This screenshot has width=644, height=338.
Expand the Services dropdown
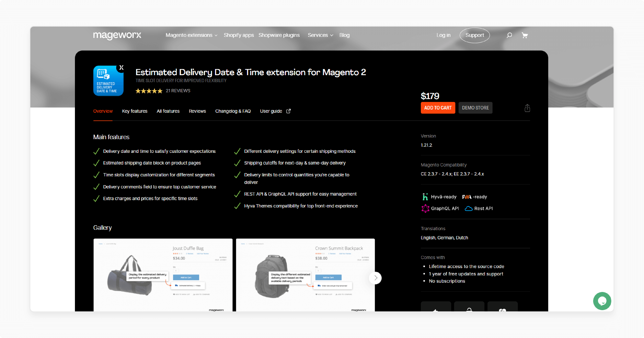[x=321, y=35]
